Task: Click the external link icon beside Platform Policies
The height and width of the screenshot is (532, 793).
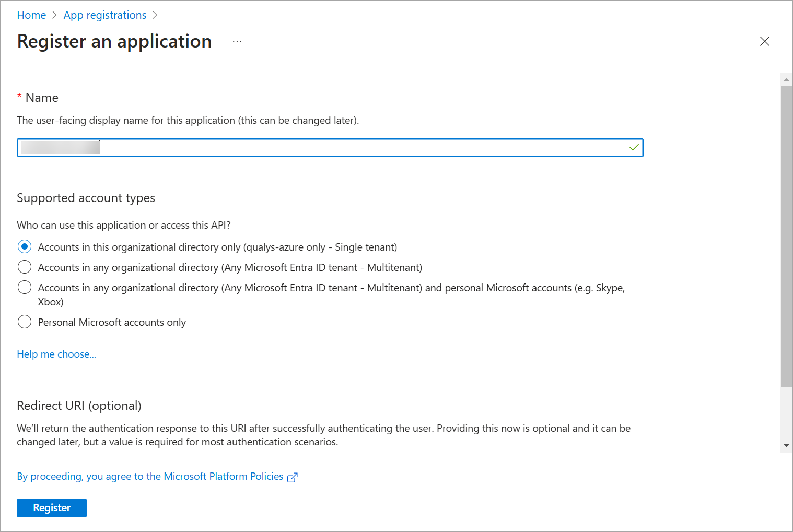Action: (x=293, y=477)
